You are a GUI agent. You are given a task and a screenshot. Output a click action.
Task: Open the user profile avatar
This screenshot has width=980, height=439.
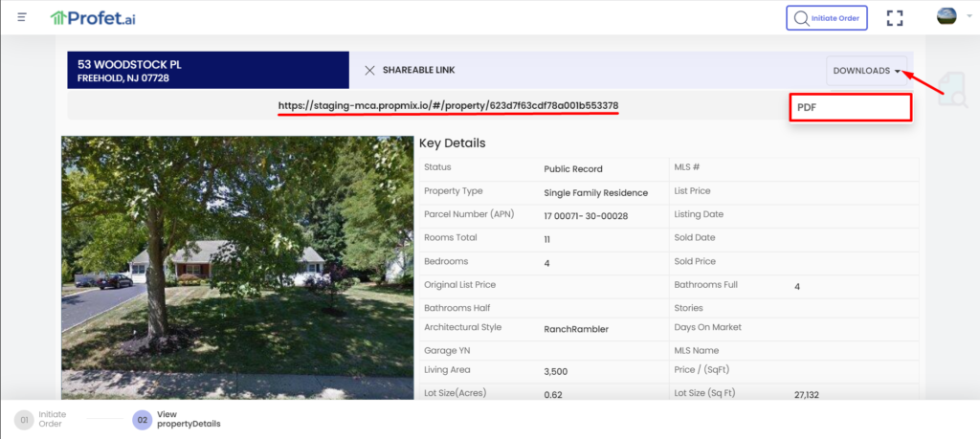pos(947,17)
